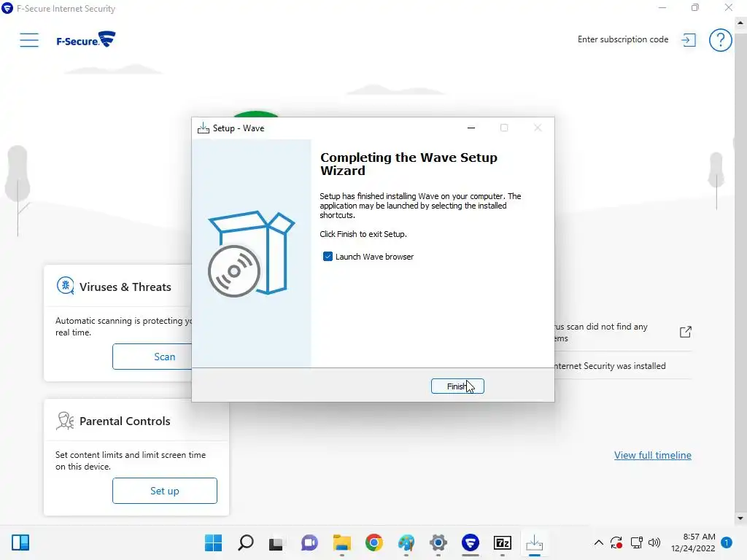Switch to F-Secure on the taskbar
The width and height of the screenshot is (747, 560).
[471, 542]
